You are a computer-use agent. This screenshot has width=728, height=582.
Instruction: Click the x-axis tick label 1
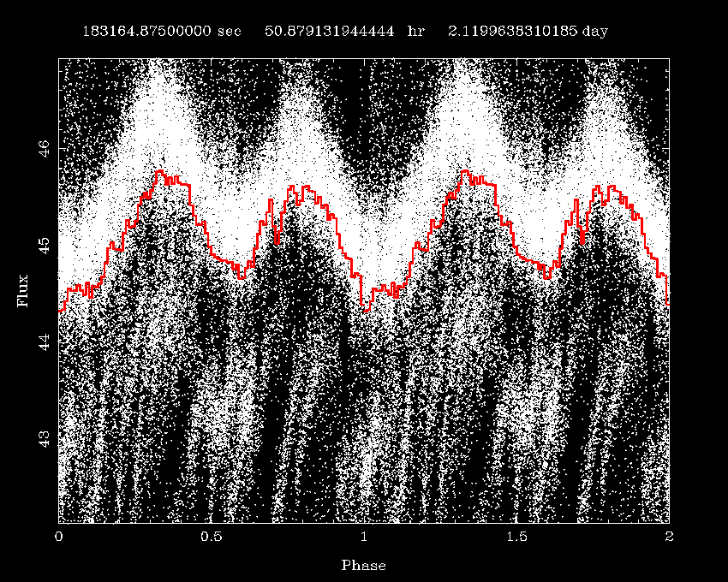pos(364,537)
